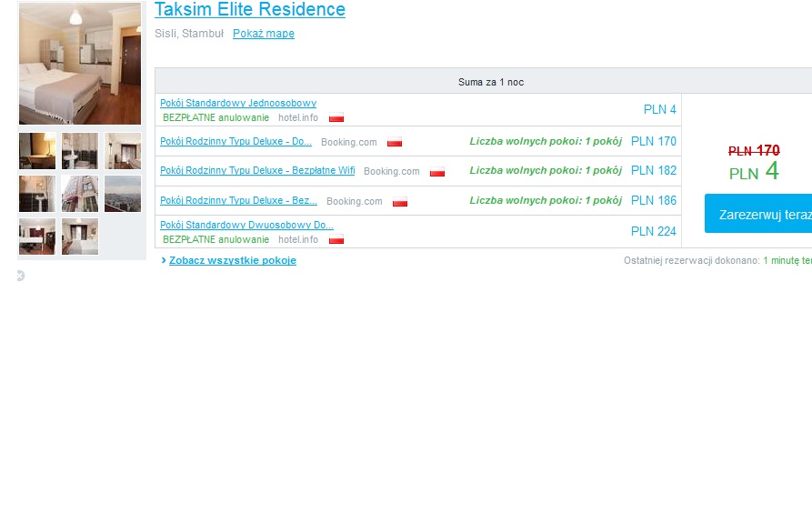The height and width of the screenshot is (524, 812).
Task: Click BEZPŁATNE anulowanie under Pokój Standardowy Jednoosobowy
Action: (x=216, y=117)
